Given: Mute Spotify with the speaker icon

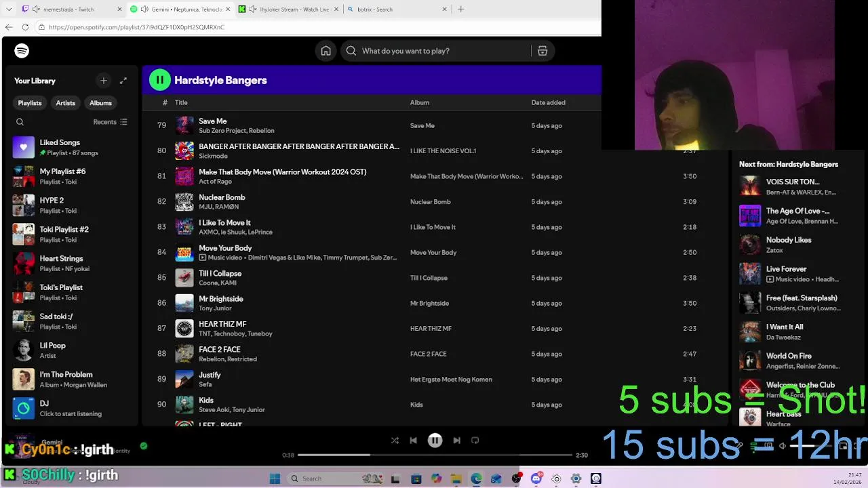Looking at the screenshot, I should pyautogui.click(x=782, y=445).
